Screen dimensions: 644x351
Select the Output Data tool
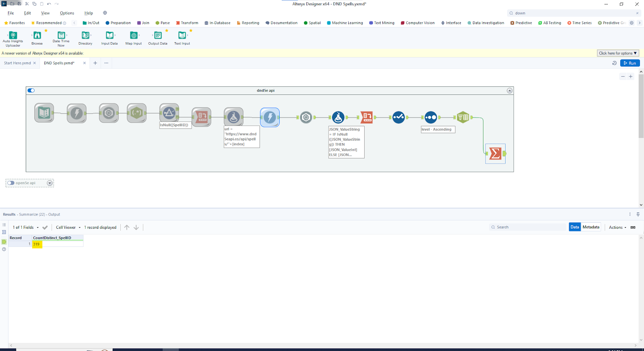tap(158, 39)
